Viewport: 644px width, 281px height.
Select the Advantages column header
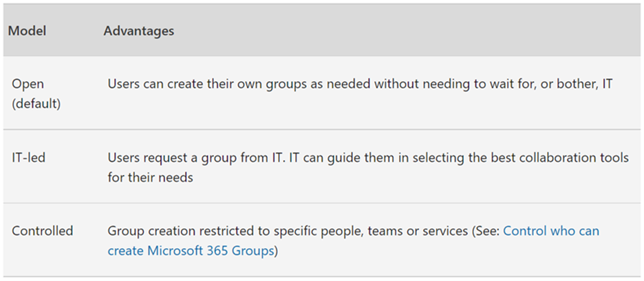click(139, 31)
